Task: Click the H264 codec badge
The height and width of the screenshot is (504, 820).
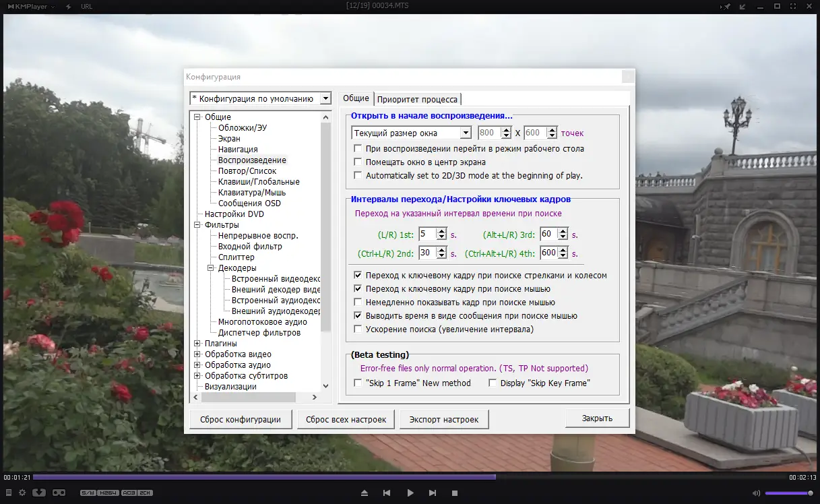Action: 108,493
